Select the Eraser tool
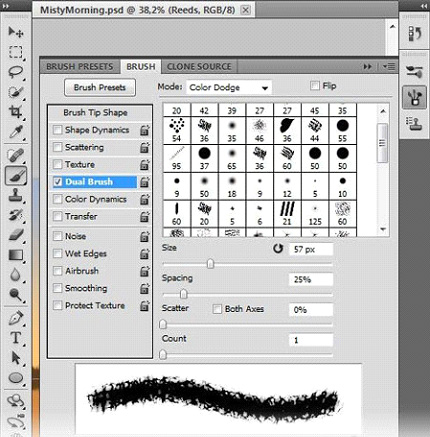430x437 pixels. tap(15, 235)
